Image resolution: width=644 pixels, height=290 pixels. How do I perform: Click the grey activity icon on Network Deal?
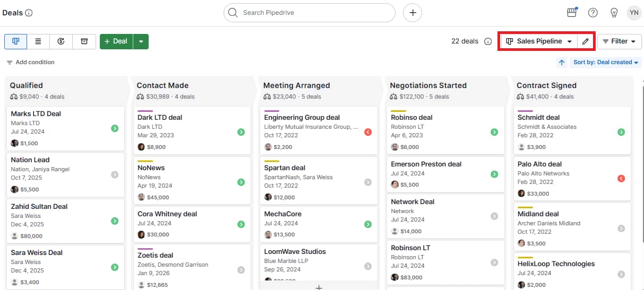[494, 216]
